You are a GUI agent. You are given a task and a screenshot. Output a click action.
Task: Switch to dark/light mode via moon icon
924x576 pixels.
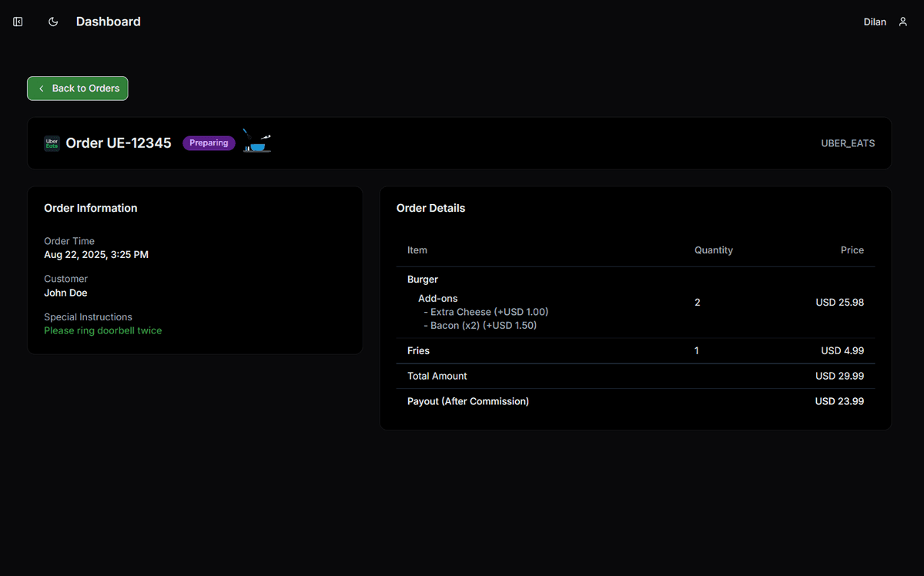click(x=53, y=22)
